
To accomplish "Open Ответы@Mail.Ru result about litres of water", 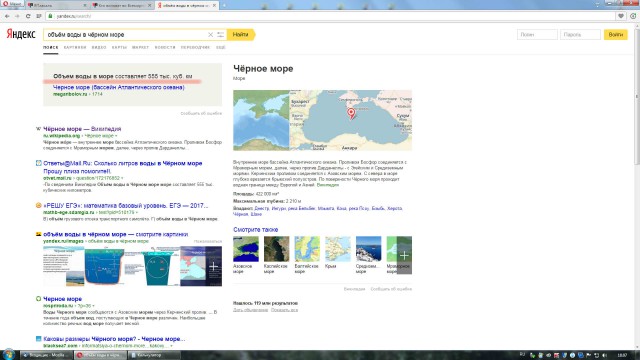I will click(x=123, y=167).
